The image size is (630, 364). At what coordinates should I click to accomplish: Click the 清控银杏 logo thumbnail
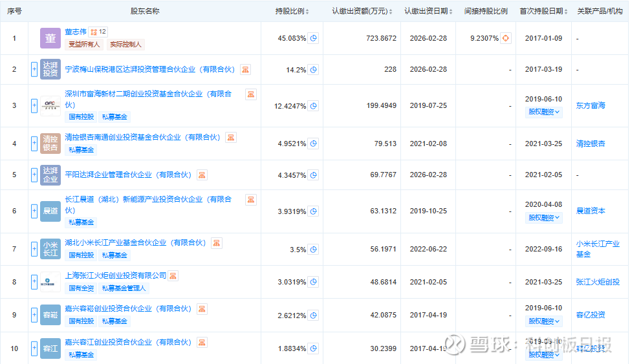(50, 144)
